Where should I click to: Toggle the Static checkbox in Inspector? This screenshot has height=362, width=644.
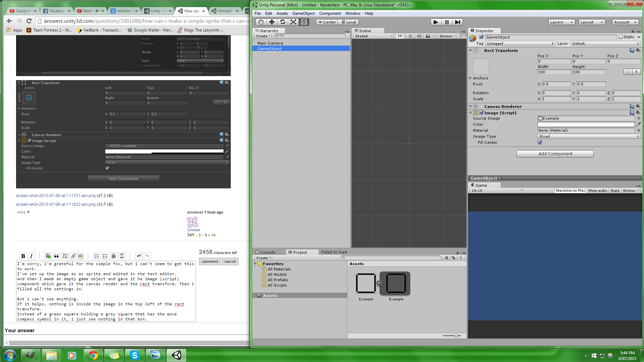pos(621,37)
